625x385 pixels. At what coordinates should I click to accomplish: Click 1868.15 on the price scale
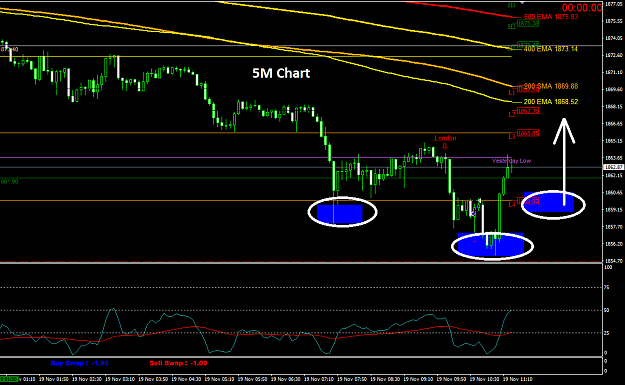click(614, 106)
